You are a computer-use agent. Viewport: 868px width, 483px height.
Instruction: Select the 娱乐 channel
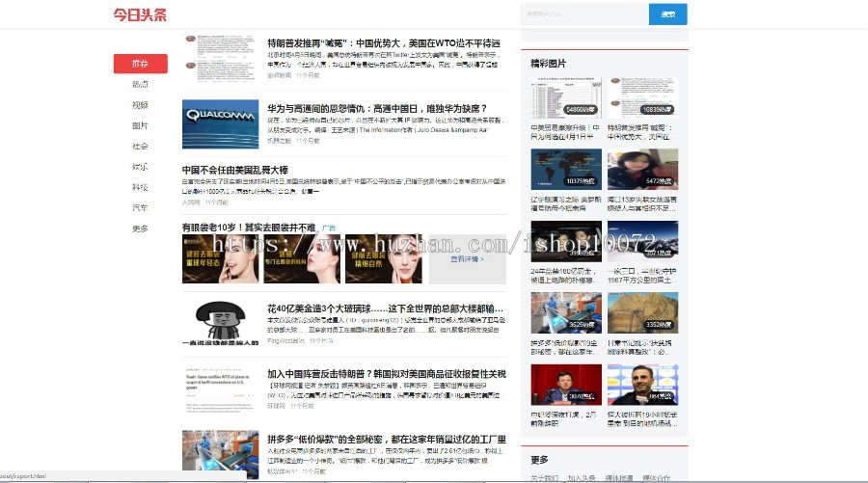pyautogui.click(x=140, y=167)
